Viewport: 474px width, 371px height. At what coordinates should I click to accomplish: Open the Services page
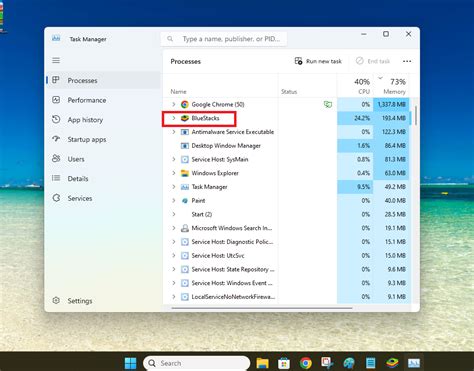(103, 198)
